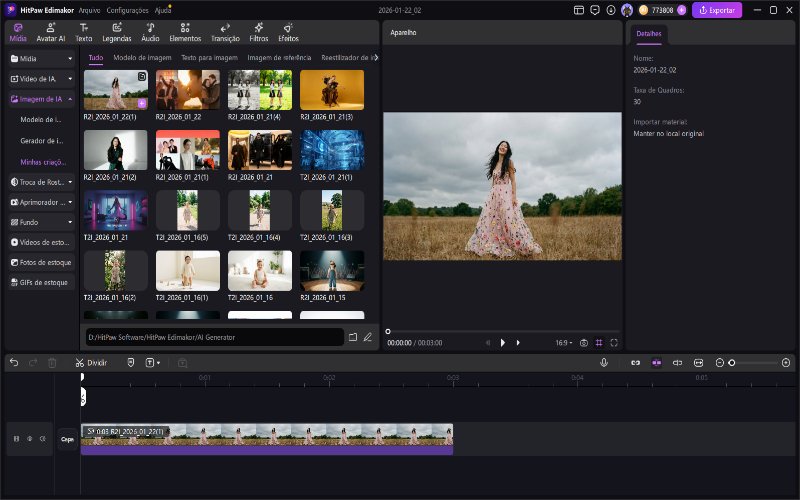Take a snapshot with the camera icon

click(x=584, y=342)
